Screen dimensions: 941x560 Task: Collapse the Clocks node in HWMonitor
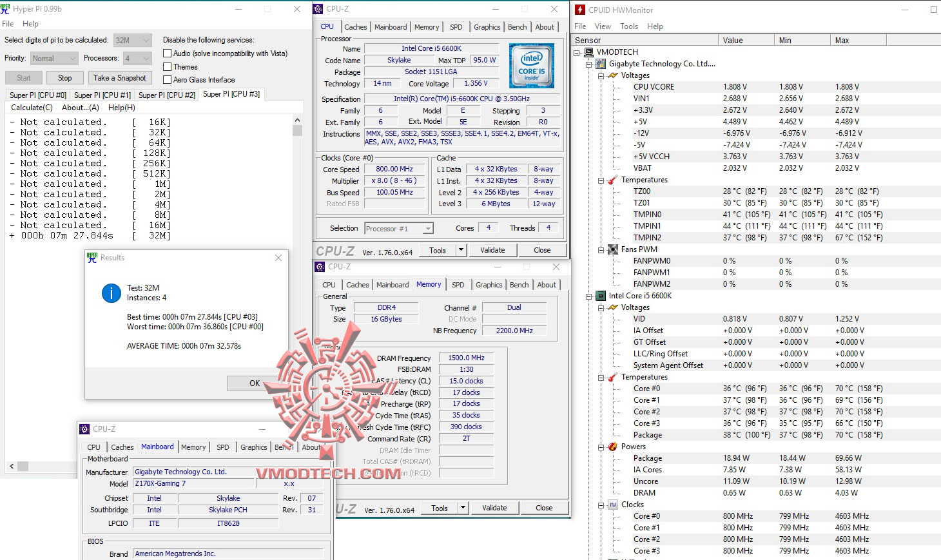[x=601, y=505]
